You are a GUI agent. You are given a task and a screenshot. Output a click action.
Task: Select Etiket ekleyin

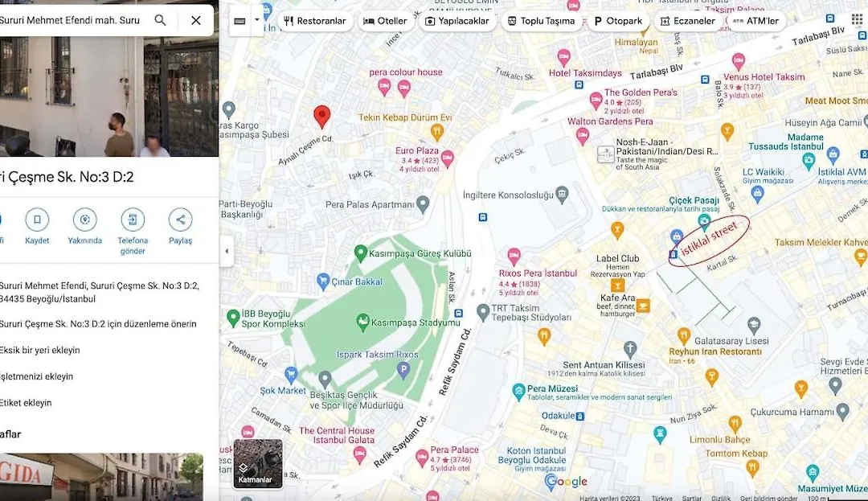pos(26,403)
